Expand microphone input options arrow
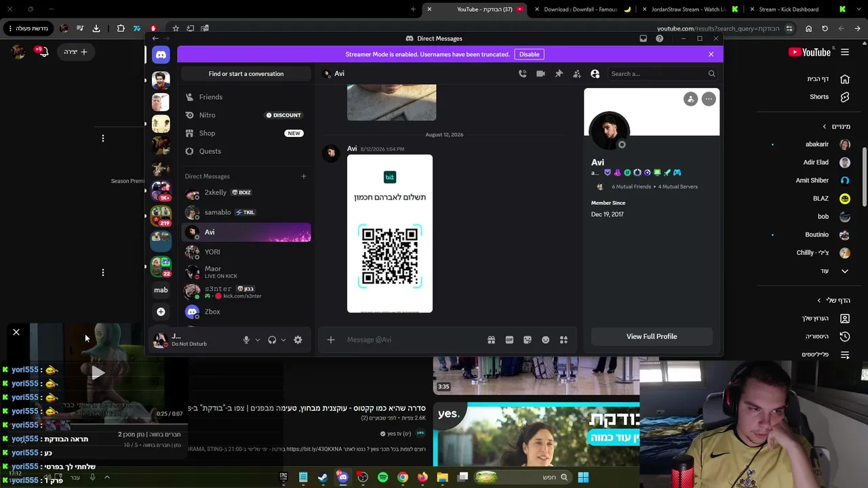Screen dimensions: 868x488 [258, 340]
